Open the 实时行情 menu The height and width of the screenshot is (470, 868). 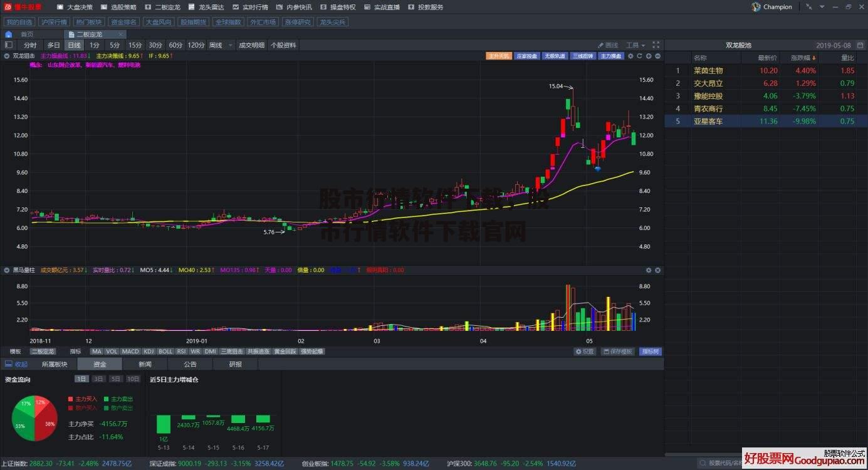pyautogui.click(x=251, y=7)
